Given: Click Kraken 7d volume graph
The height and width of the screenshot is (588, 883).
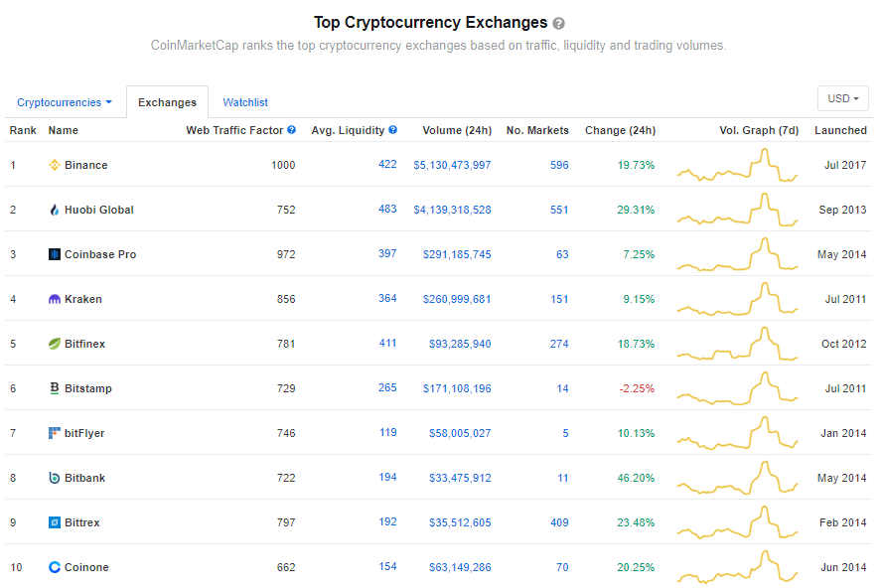Looking at the screenshot, I should [x=737, y=299].
